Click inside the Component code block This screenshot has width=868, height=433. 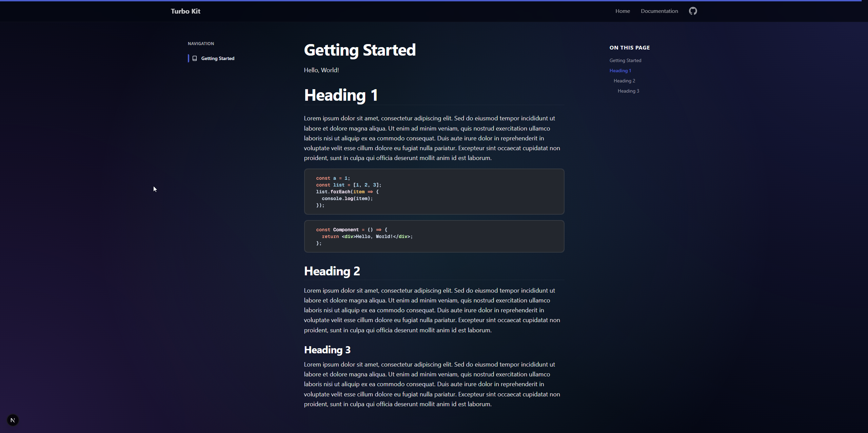(434, 236)
